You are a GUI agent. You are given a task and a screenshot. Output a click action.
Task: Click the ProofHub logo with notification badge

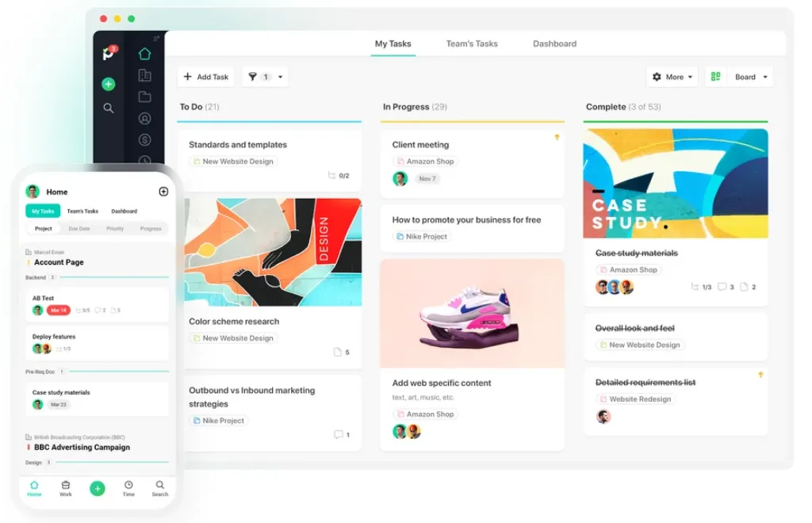click(x=109, y=54)
